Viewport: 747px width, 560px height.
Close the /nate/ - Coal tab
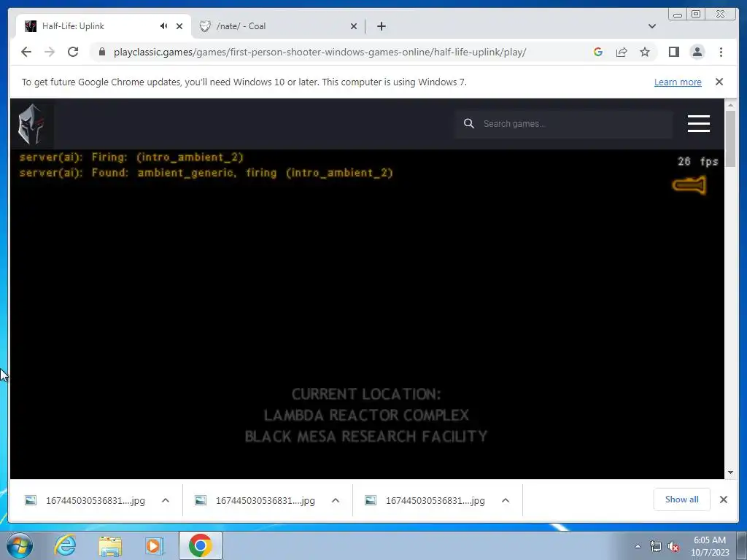[x=354, y=26]
